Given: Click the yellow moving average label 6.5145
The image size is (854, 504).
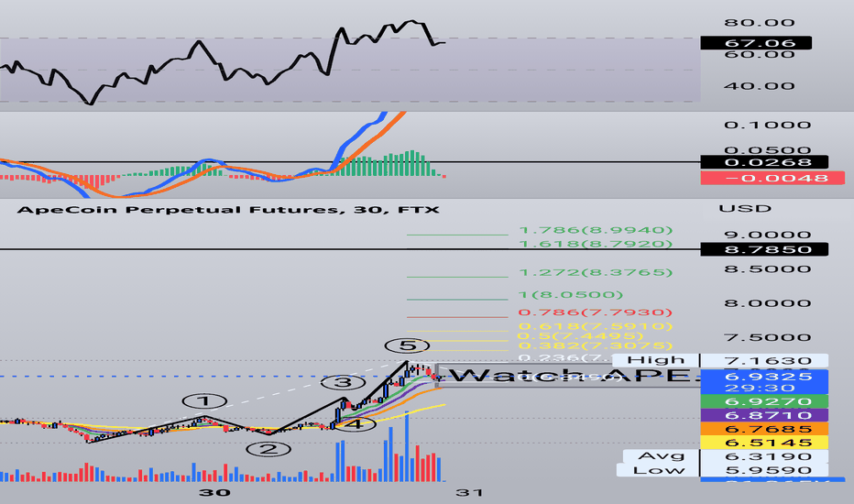Looking at the screenshot, I should (x=764, y=443).
